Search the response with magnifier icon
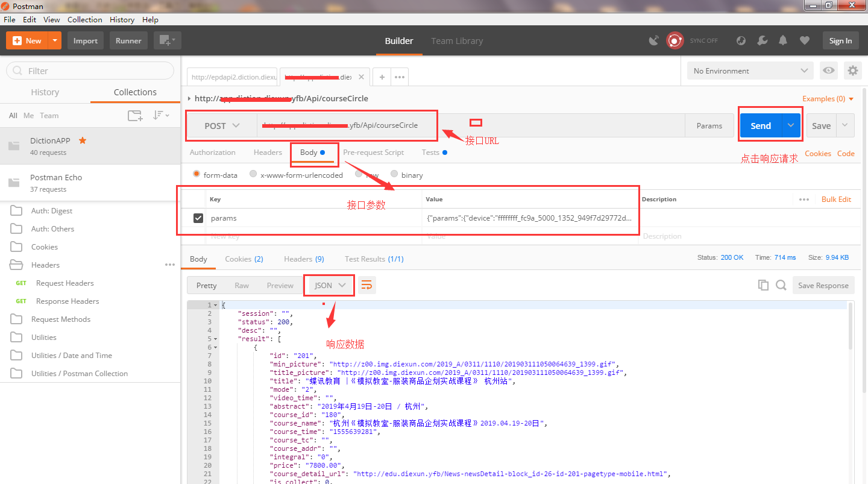This screenshot has width=868, height=484. coord(781,285)
